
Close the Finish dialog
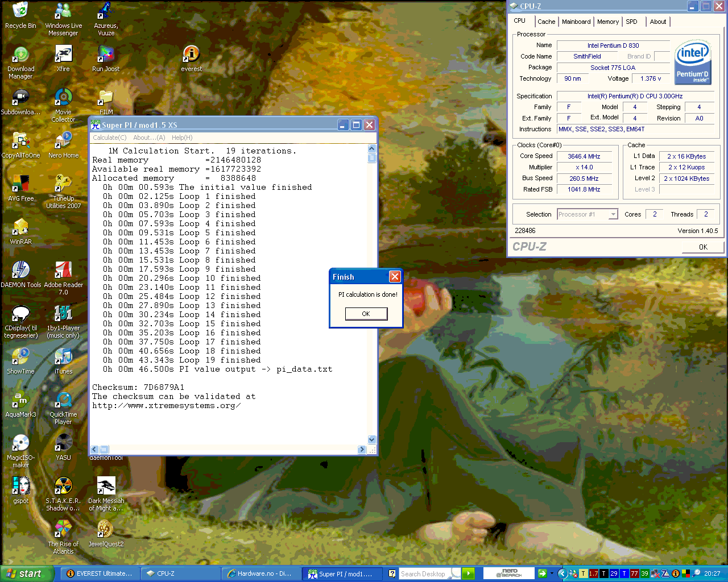pos(395,277)
